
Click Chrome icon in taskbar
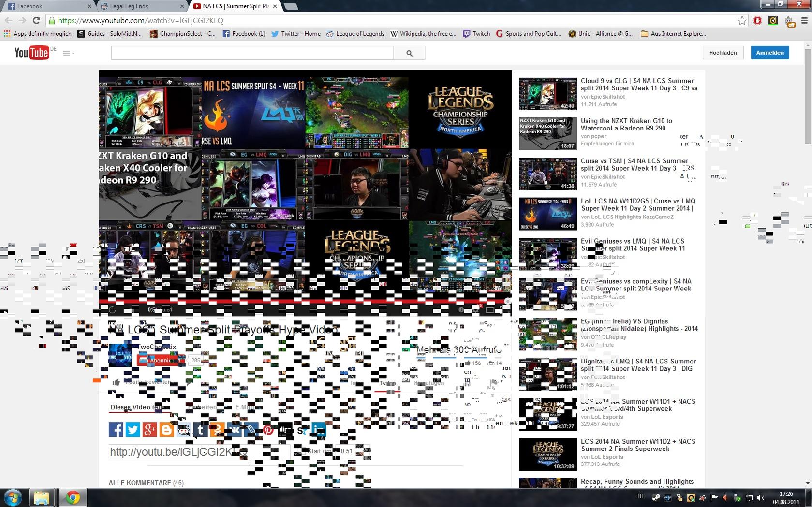(x=73, y=497)
